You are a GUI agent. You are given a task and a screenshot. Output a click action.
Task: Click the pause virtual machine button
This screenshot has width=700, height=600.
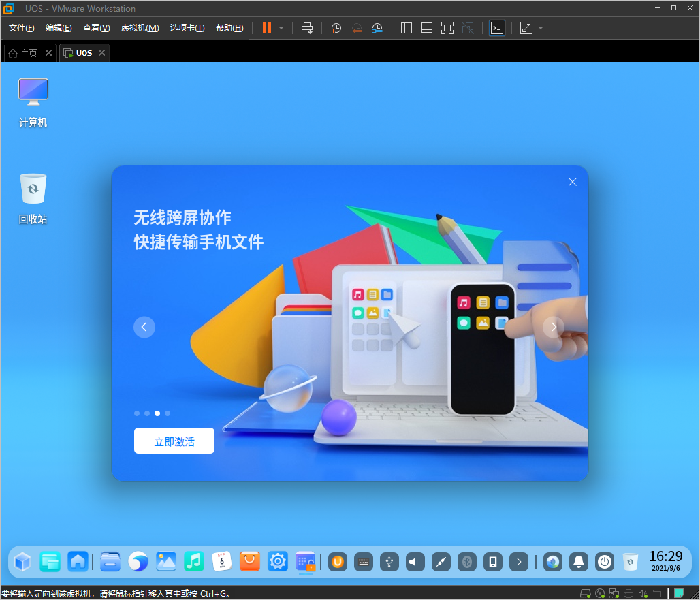pos(267,28)
